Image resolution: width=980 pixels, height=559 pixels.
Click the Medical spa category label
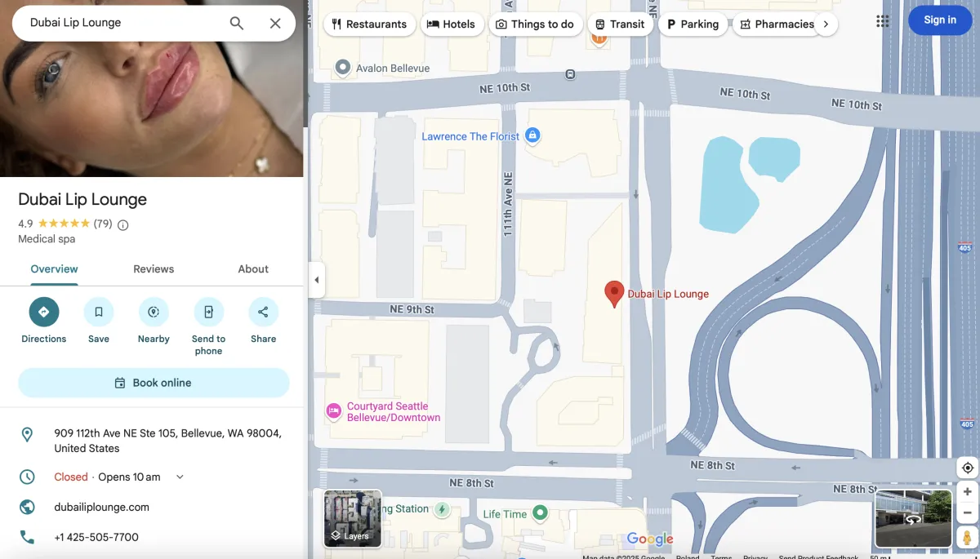pos(47,239)
